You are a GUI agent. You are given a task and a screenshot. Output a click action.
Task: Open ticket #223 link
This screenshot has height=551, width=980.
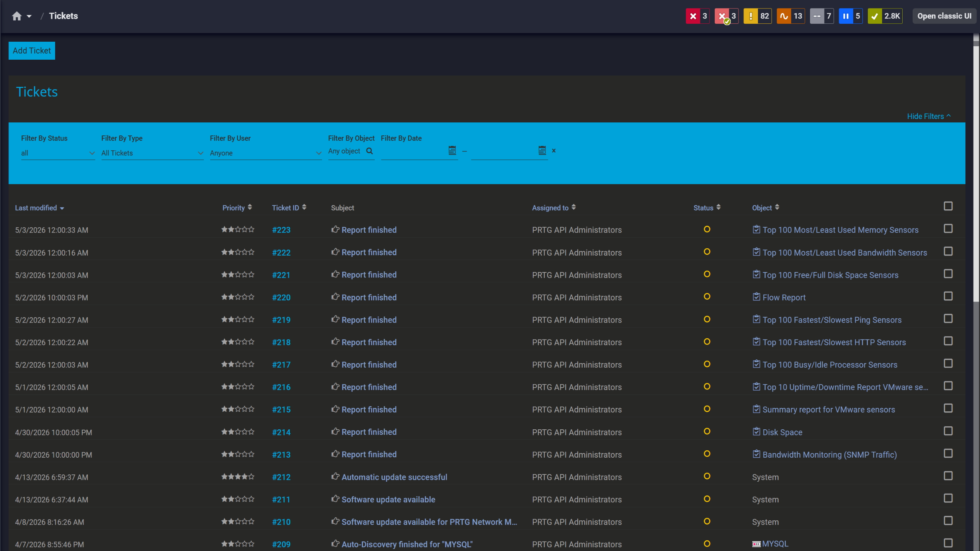click(x=281, y=230)
